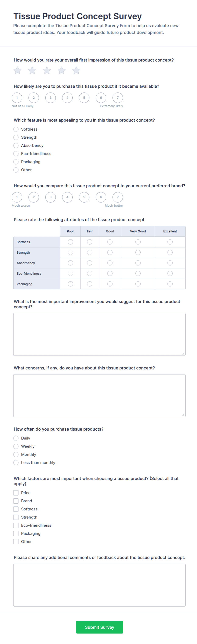
Task: Pick 4 on the purchase likelihood scale
Action: tap(67, 98)
